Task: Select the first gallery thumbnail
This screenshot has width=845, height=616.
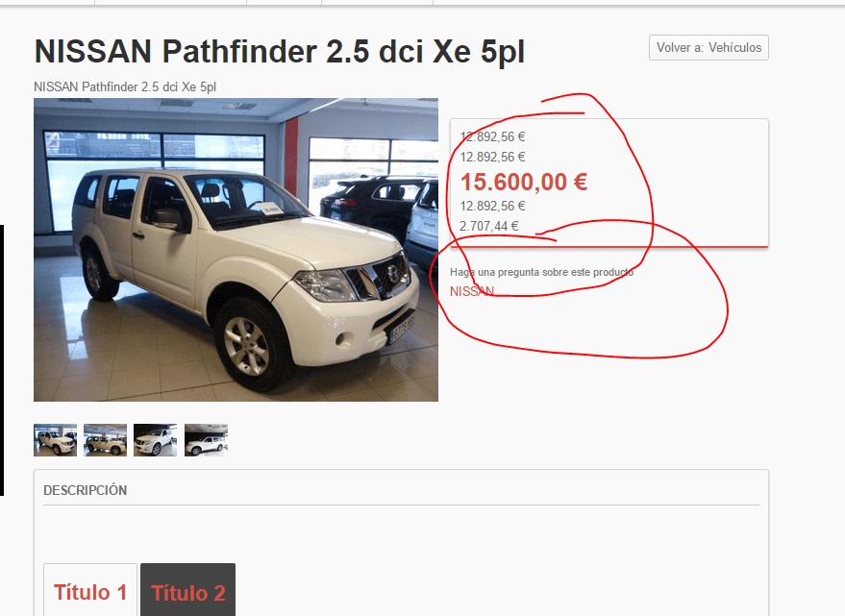Action: click(x=55, y=440)
